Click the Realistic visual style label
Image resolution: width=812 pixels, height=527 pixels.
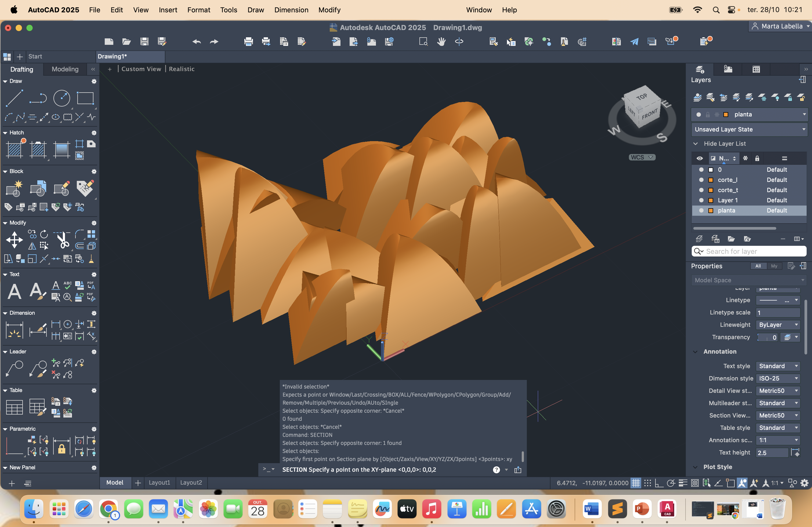point(182,69)
